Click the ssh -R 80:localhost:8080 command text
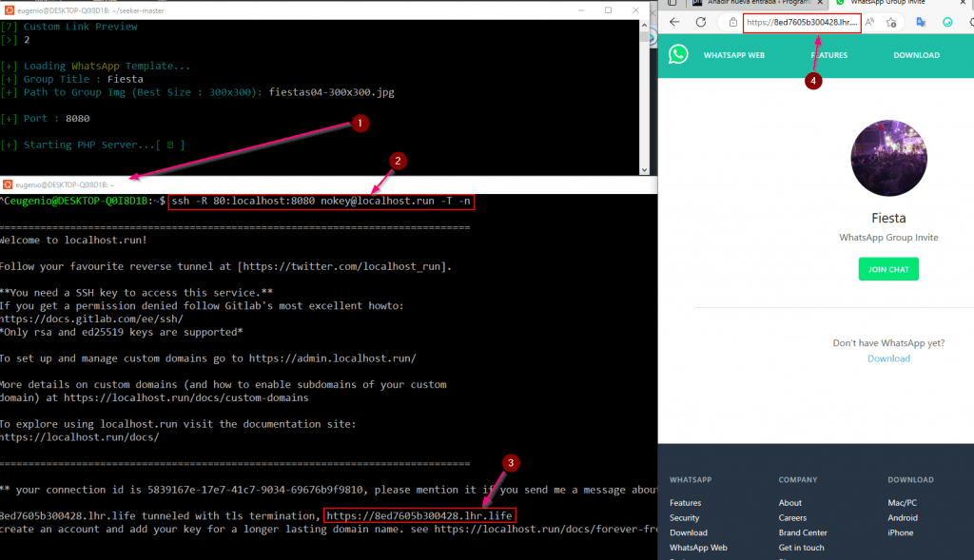 321,202
